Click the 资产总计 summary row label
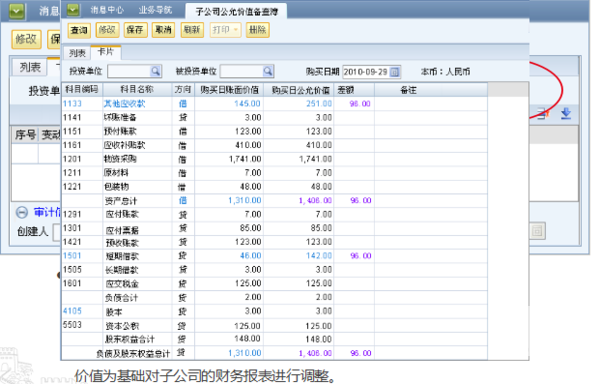 click(121, 201)
